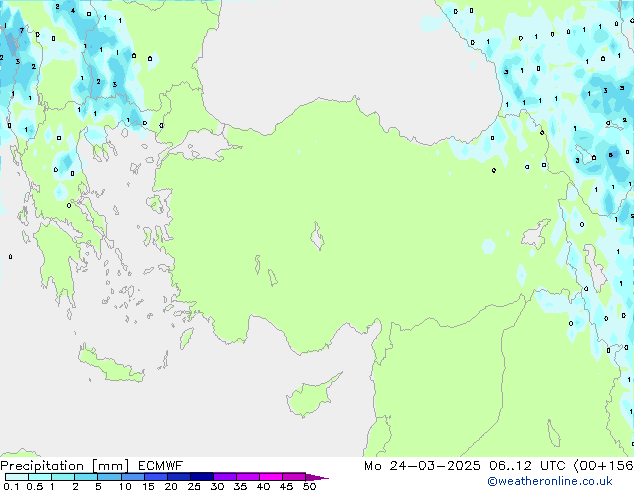Select the 20–25 mm legend swatch
634x490 pixels.
[178, 477]
